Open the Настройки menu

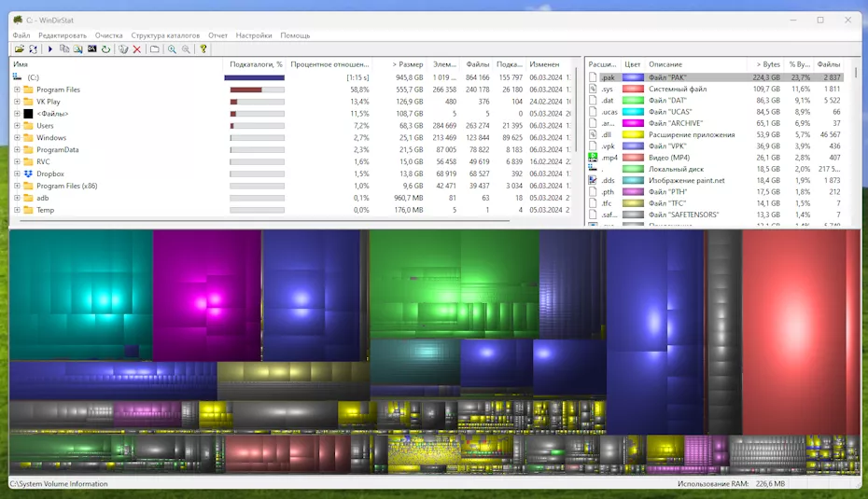pos(254,35)
